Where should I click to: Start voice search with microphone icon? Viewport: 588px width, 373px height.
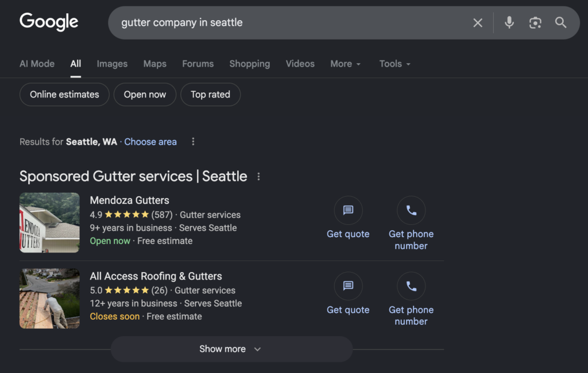coord(509,22)
